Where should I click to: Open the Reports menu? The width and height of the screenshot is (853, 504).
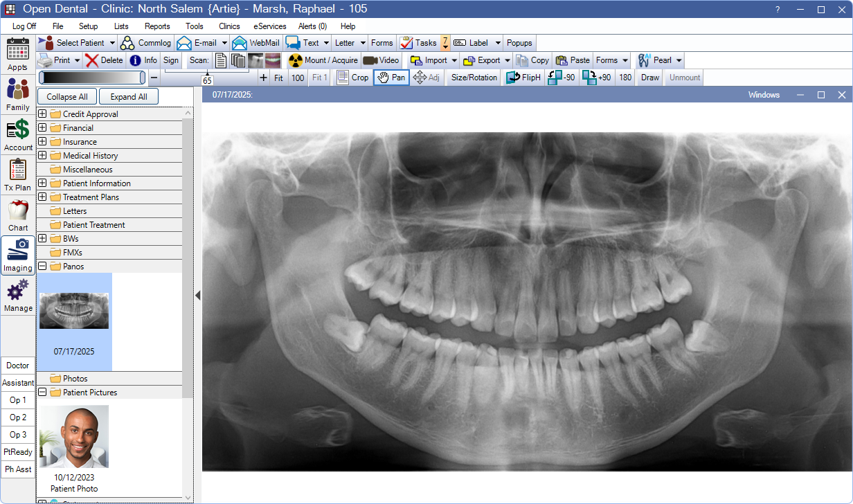coord(157,26)
